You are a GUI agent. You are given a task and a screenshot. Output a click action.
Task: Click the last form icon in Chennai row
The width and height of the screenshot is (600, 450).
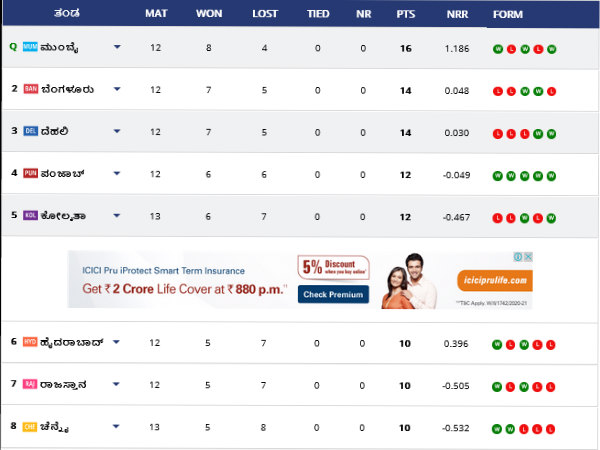click(550, 429)
